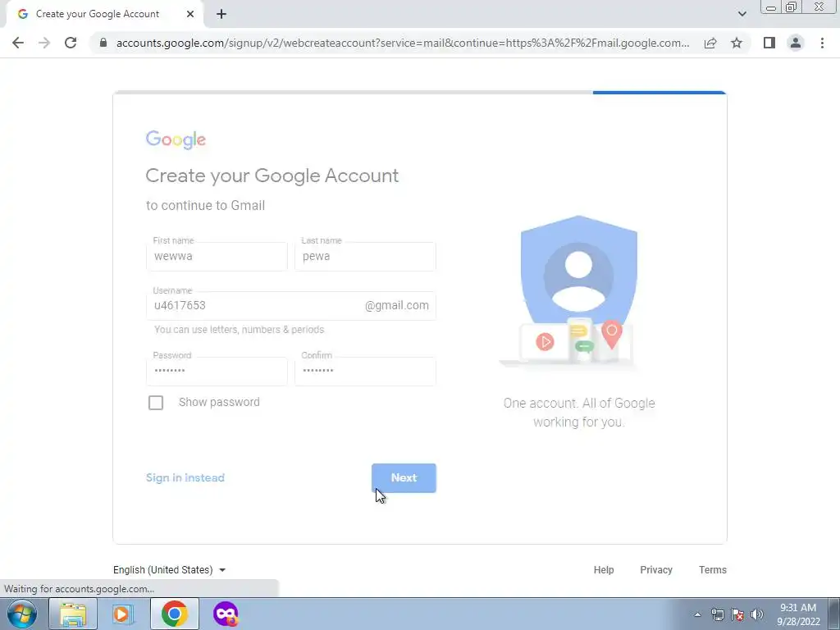The height and width of the screenshot is (630, 840).
Task: Click the Confirm password field
Action: click(365, 372)
